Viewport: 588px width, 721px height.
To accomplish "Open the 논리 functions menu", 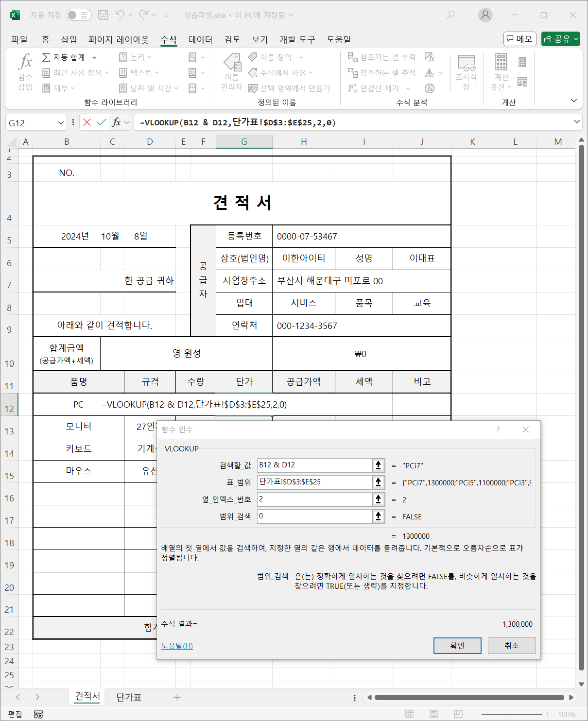I will coord(136,57).
